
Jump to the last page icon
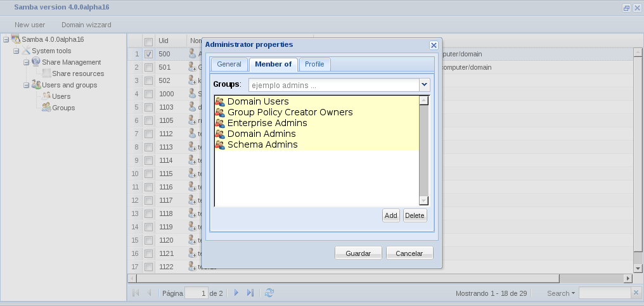click(250, 293)
